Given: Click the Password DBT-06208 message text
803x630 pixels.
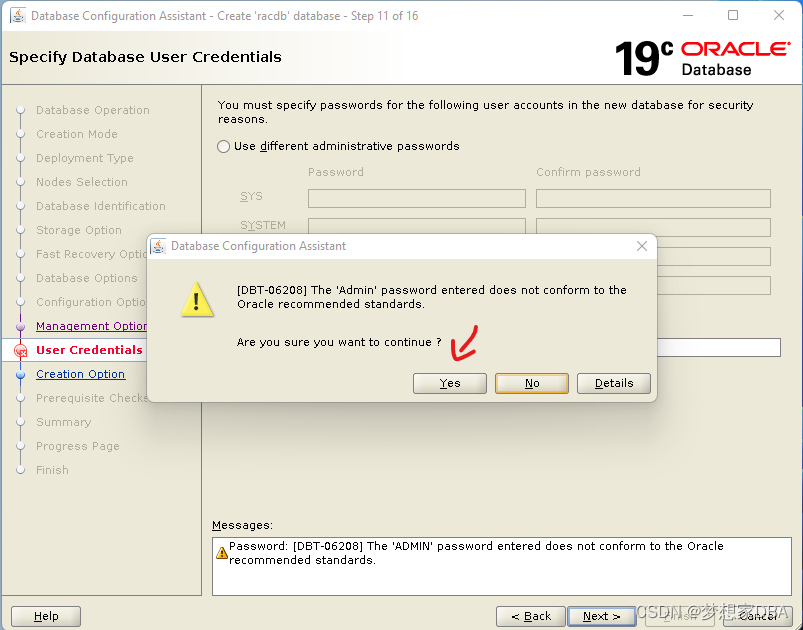Looking at the screenshot, I should tap(476, 553).
